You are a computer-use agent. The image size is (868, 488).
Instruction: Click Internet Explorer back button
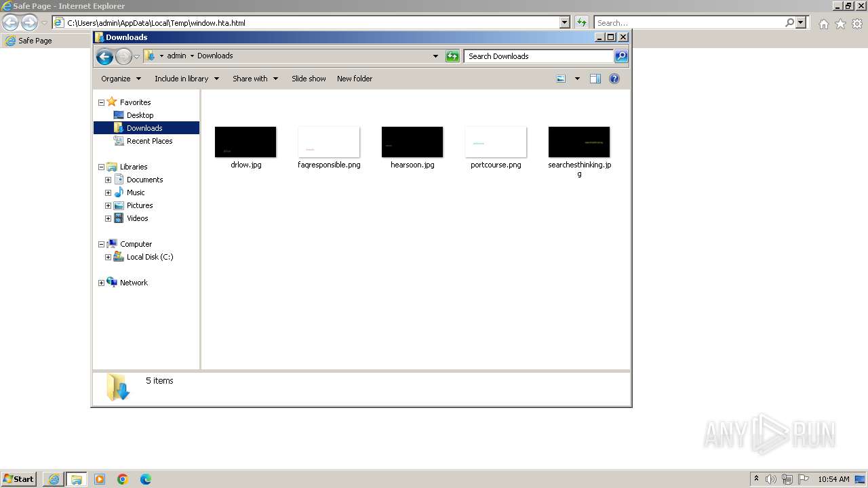[x=10, y=22]
